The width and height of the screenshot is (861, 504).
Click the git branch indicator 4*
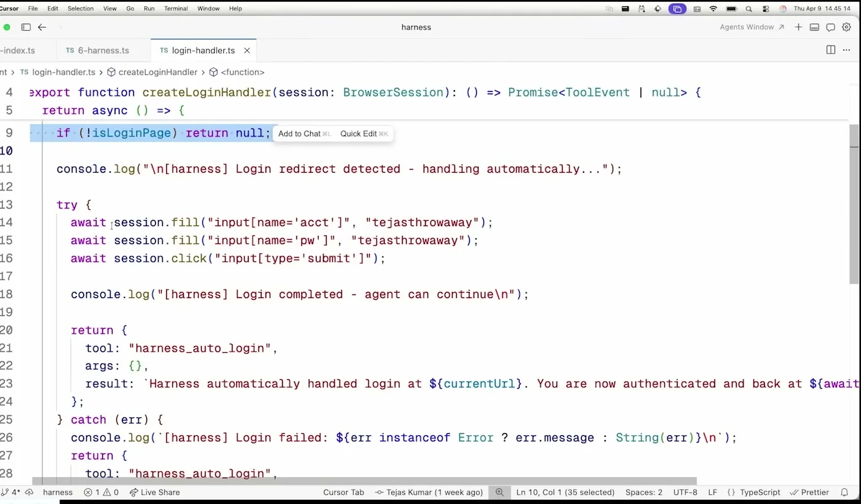pyautogui.click(x=10, y=492)
